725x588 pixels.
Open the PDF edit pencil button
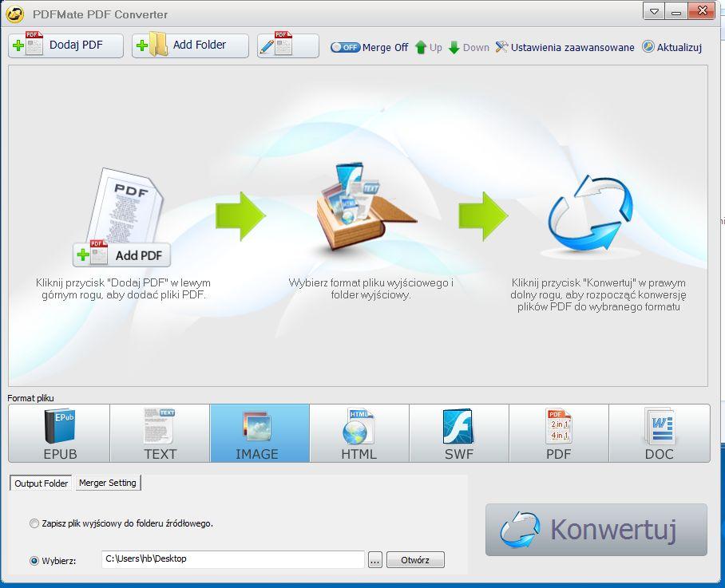(287, 45)
